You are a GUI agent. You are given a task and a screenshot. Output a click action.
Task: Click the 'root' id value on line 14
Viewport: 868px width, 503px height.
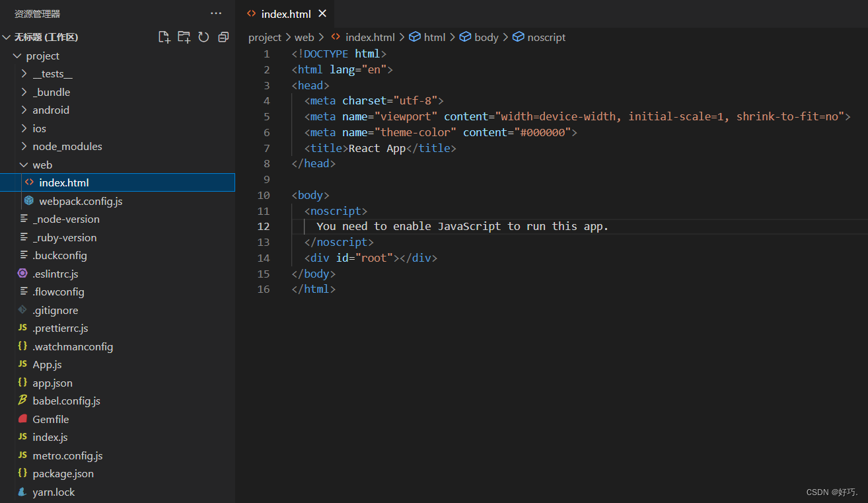coord(373,258)
